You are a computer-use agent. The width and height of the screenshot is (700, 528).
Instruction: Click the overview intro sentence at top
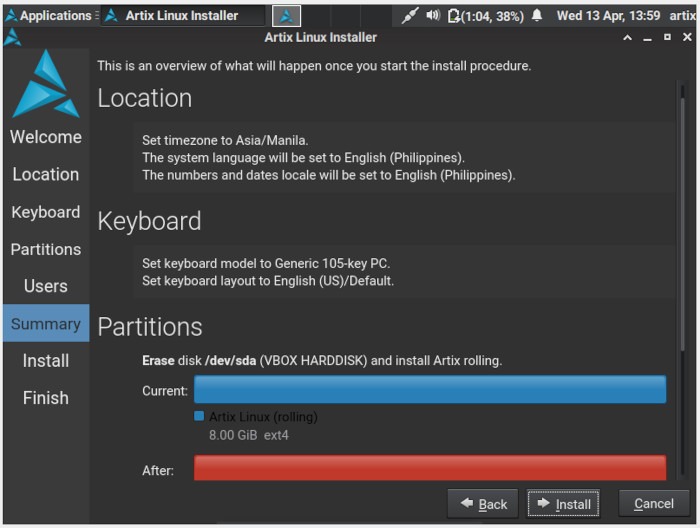[314, 66]
